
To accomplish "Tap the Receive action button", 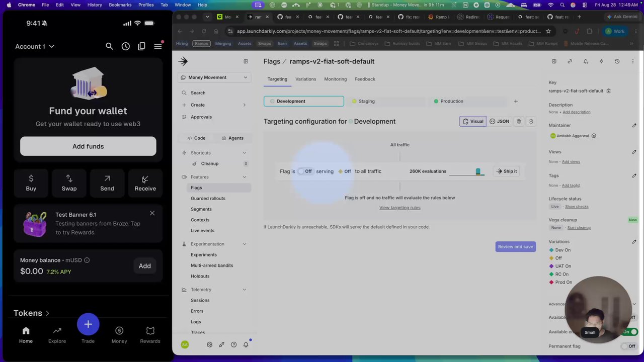I will tap(145, 183).
